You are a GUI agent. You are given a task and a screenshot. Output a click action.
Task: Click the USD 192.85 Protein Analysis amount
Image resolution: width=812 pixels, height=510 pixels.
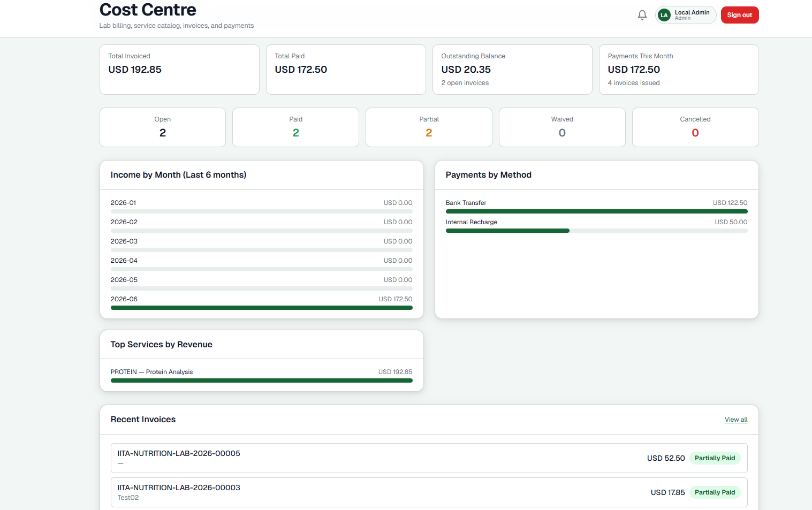click(396, 372)
